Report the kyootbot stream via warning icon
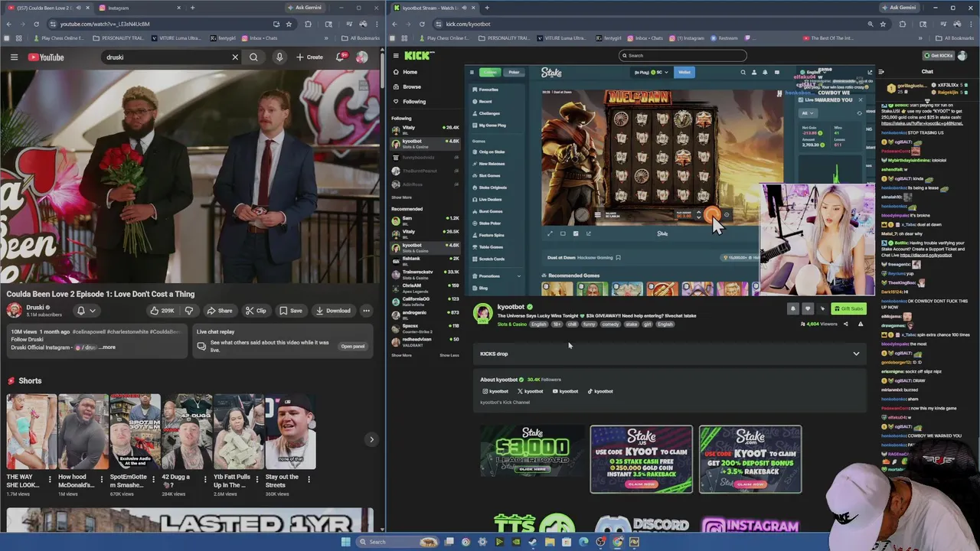 coord(860,324)
